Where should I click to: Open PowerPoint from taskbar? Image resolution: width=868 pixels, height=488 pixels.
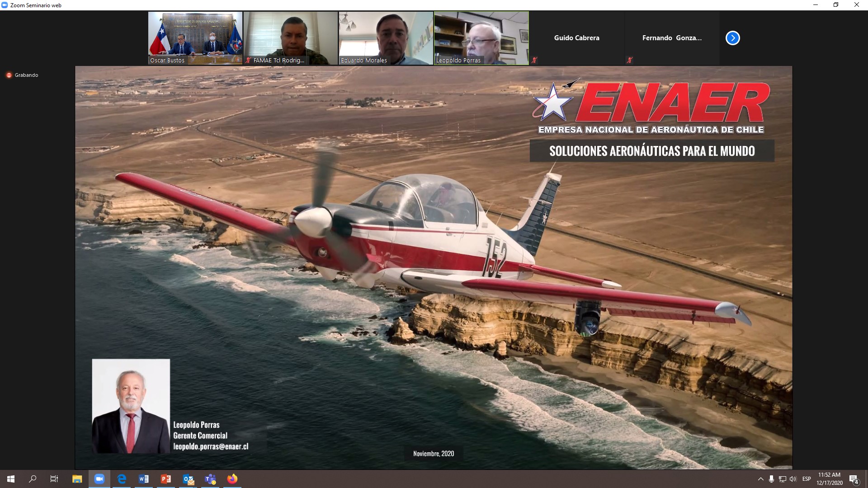coord(166,479)
